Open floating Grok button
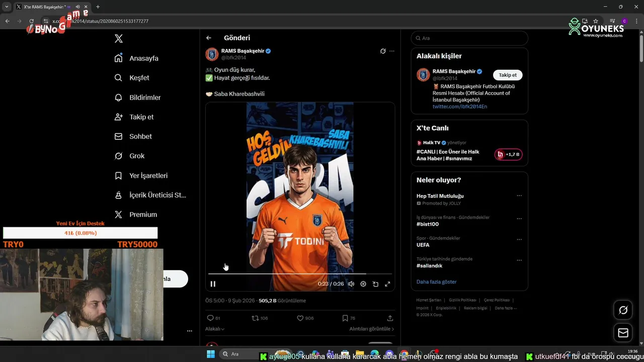This screenshot has width=644, height=362. pyautogui.click(x=623, y=310)
